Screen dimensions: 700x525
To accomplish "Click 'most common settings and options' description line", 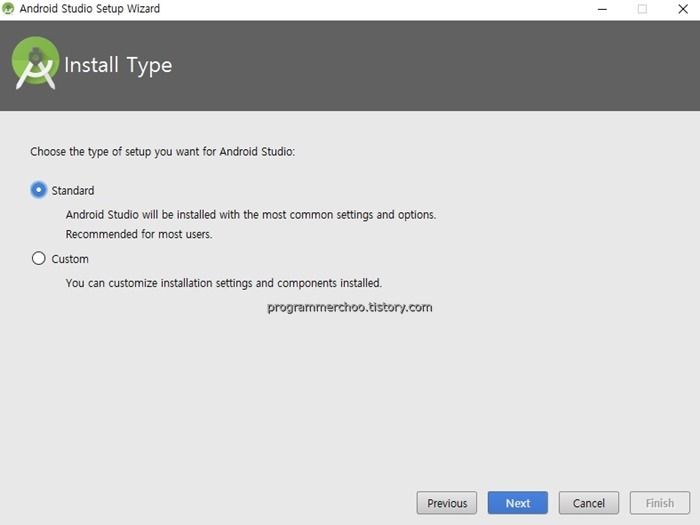I will click(x=251, y=215).
